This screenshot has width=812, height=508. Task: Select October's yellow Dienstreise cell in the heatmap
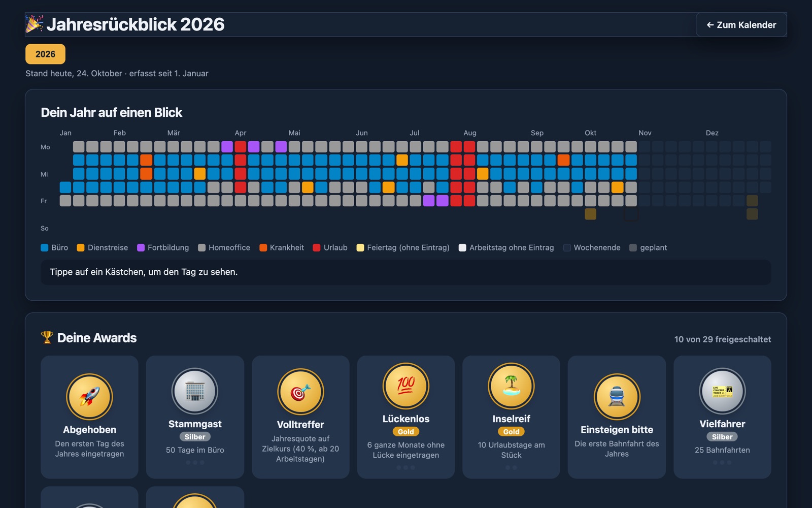tap(618, 187)
